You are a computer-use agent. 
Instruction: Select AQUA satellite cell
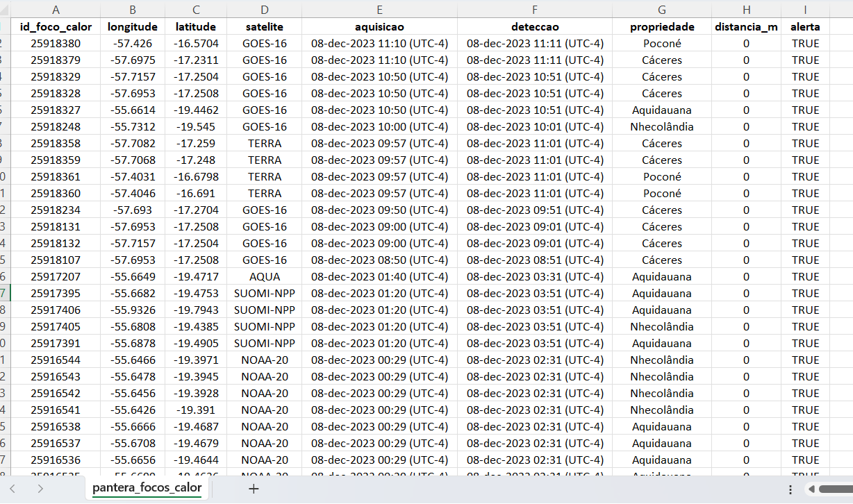click(x=265, y=276)
